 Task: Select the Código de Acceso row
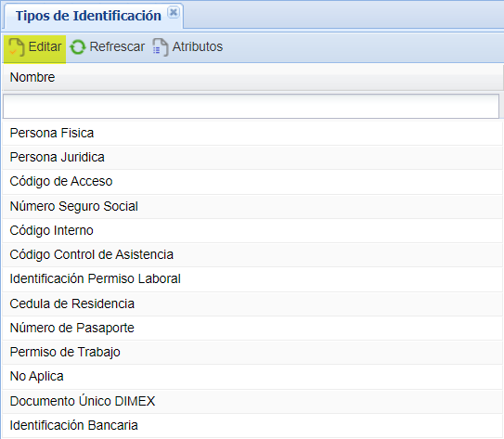[252, 182]
